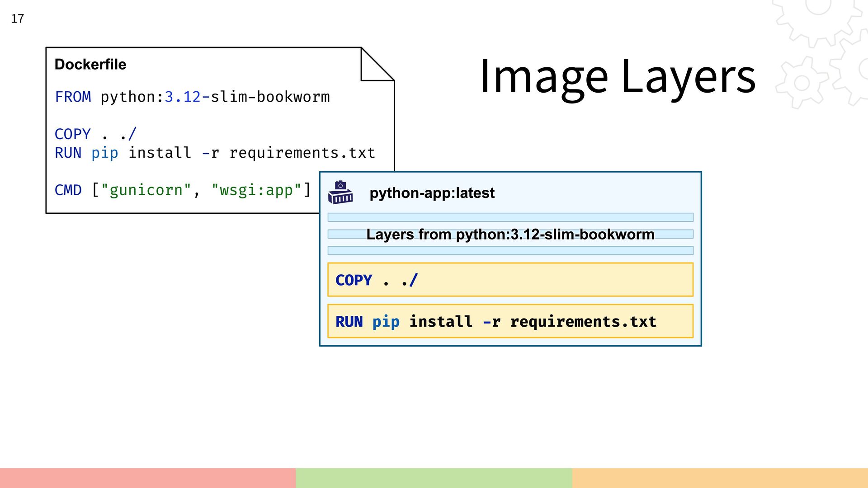Click the slide number 17
868x488 pixels.
pos(18,19)
